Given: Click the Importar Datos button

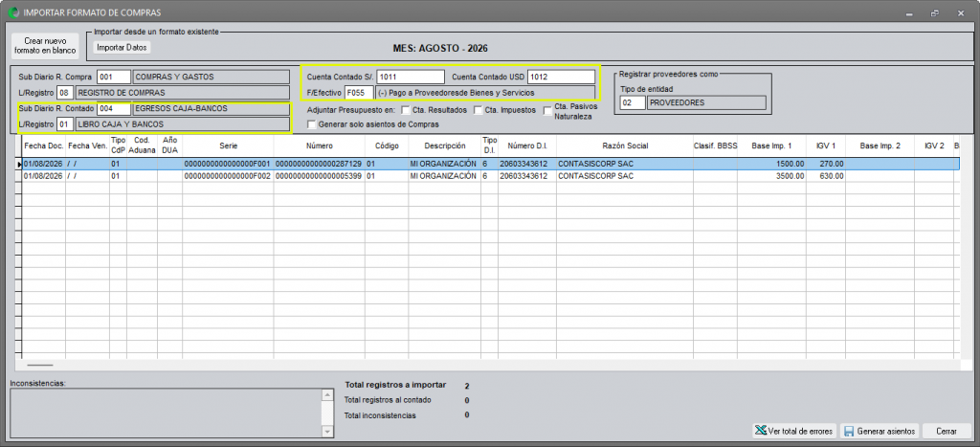Looking at the screenshot, I should click(122, 47).
